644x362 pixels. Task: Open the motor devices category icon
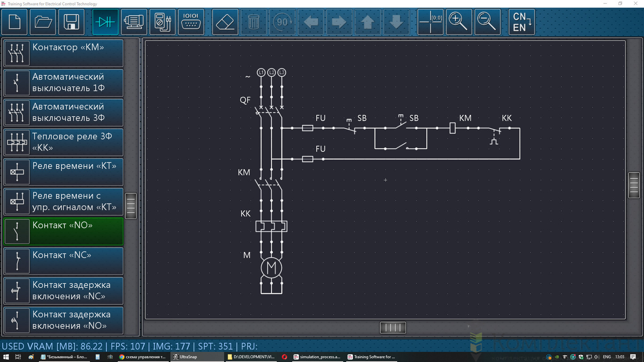pos(134,22)
